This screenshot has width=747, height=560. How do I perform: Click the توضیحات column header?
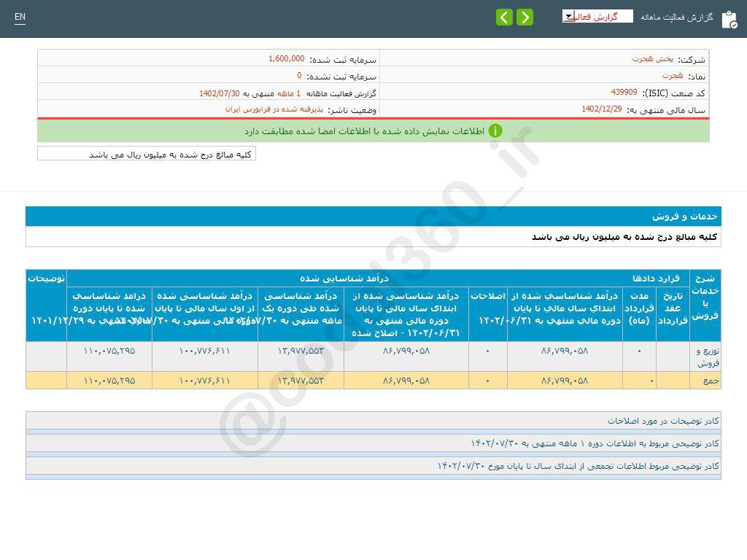pos(46,278)
